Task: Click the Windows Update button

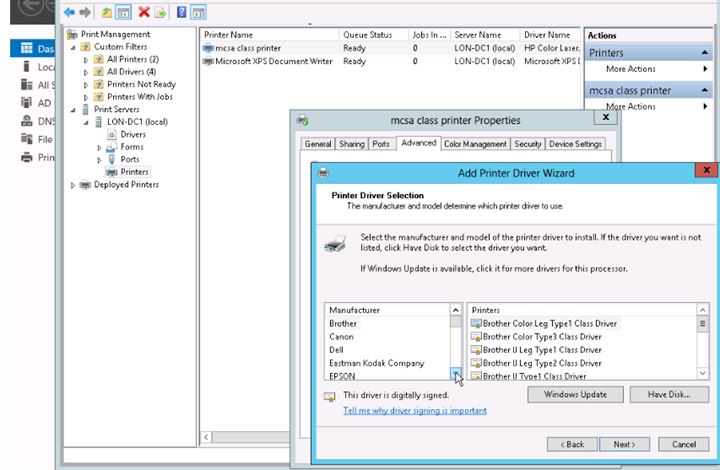Action: [x=575, y=395]
